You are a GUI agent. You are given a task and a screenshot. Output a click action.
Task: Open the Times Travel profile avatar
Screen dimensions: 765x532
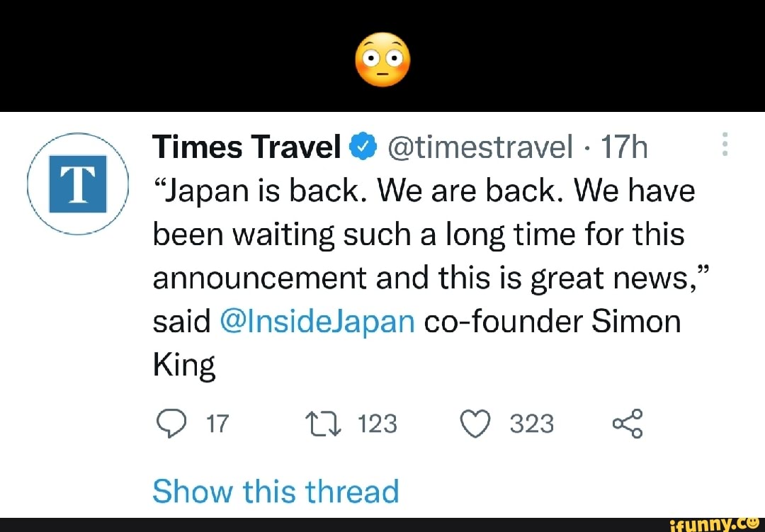pyautogui.click(x=77, y=183)
